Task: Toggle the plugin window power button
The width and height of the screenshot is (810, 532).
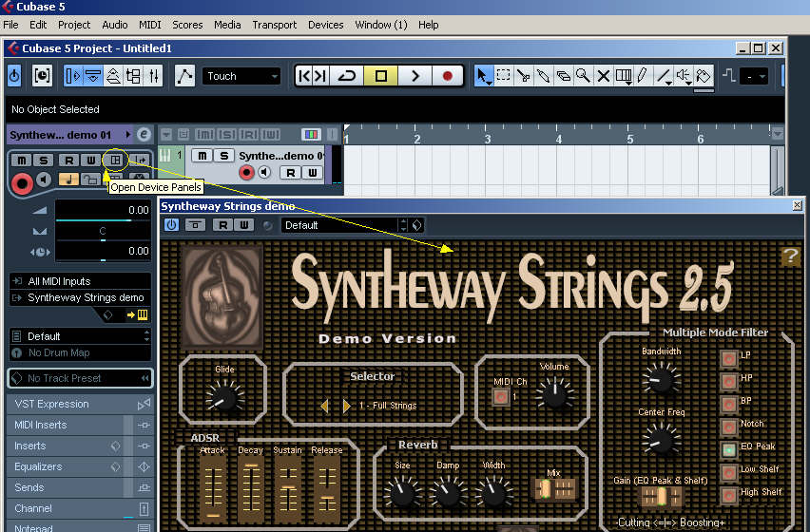Action: [x=171, y=225]
